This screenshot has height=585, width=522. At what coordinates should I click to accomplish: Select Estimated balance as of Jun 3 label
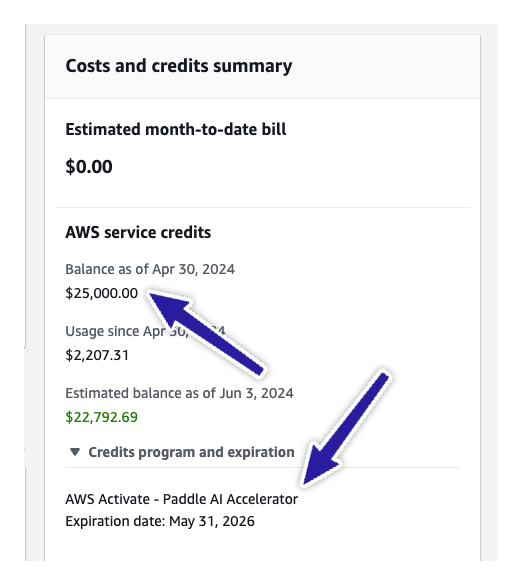[179, 393]
